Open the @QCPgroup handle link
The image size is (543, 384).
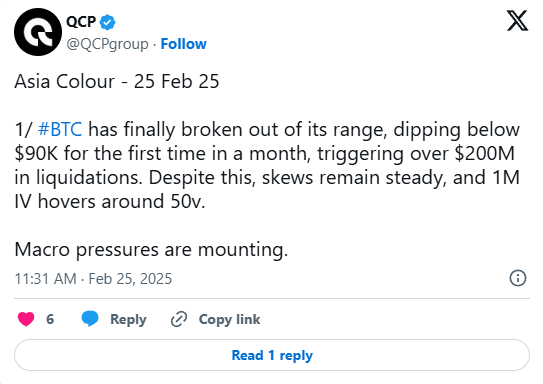click(107, 44)
